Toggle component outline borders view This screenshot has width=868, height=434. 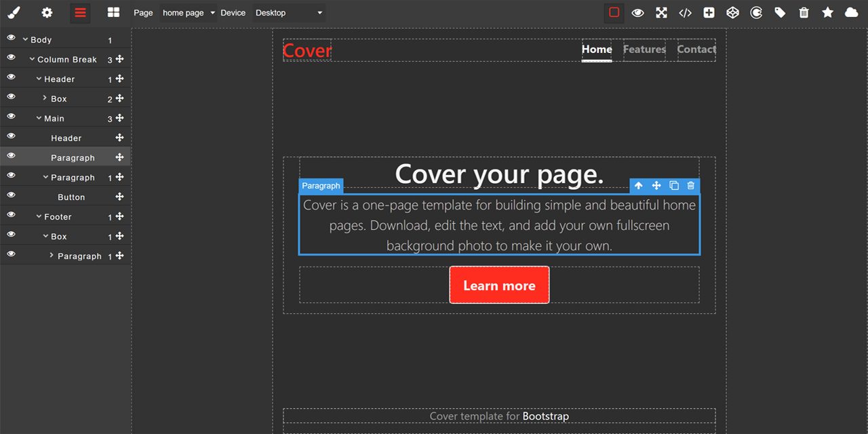[x=614, y=12]
